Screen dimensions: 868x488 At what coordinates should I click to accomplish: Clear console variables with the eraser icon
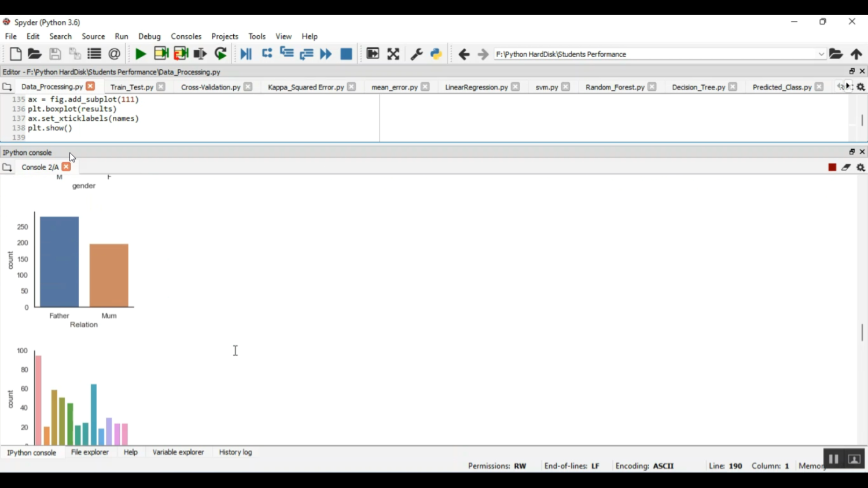point(846,167)
